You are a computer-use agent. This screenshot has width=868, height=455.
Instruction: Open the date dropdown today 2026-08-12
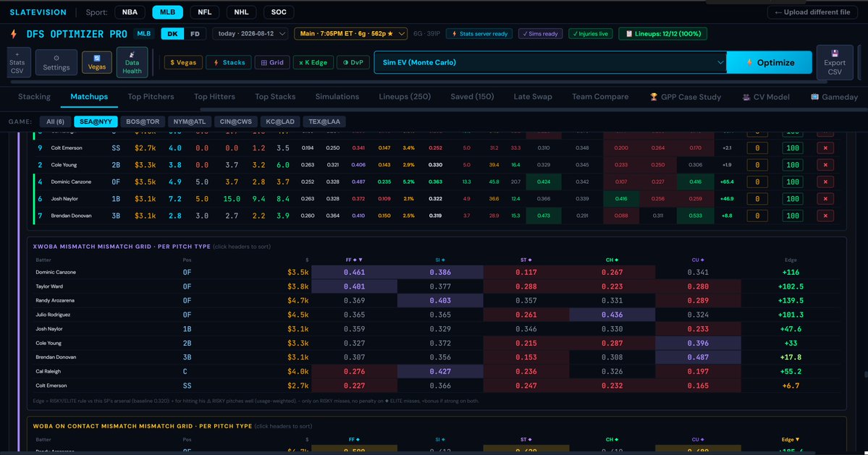pyautogui.click(x=250, y=34)
